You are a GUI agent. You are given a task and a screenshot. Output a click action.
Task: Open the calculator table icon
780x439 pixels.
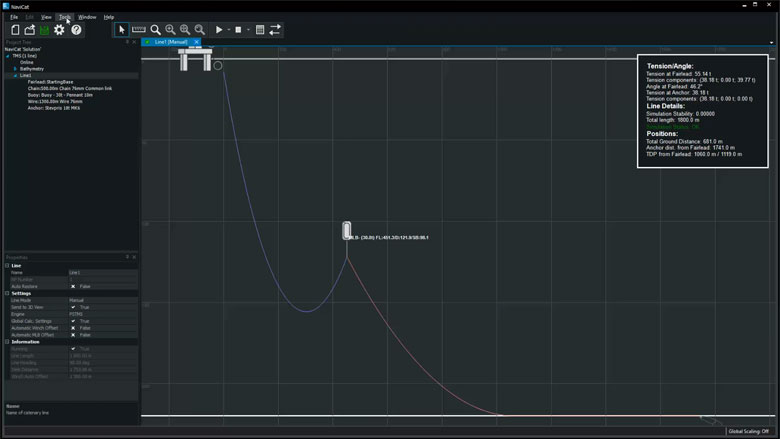(260, 30)
